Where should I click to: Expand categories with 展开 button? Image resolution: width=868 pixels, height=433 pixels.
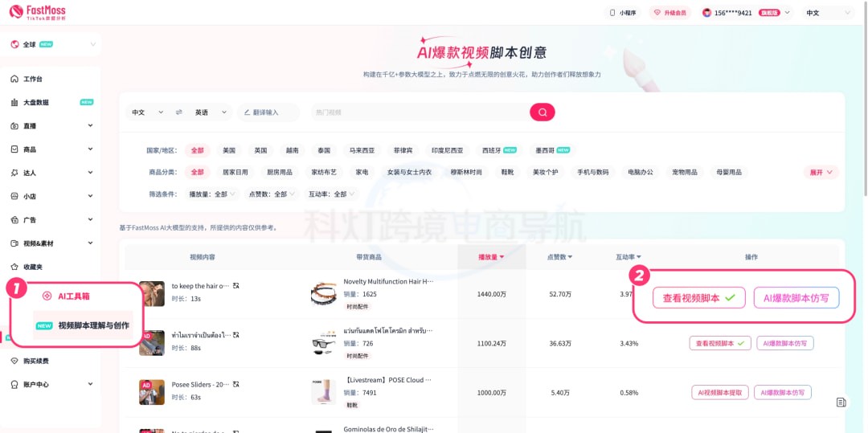(x=821, y=173)
